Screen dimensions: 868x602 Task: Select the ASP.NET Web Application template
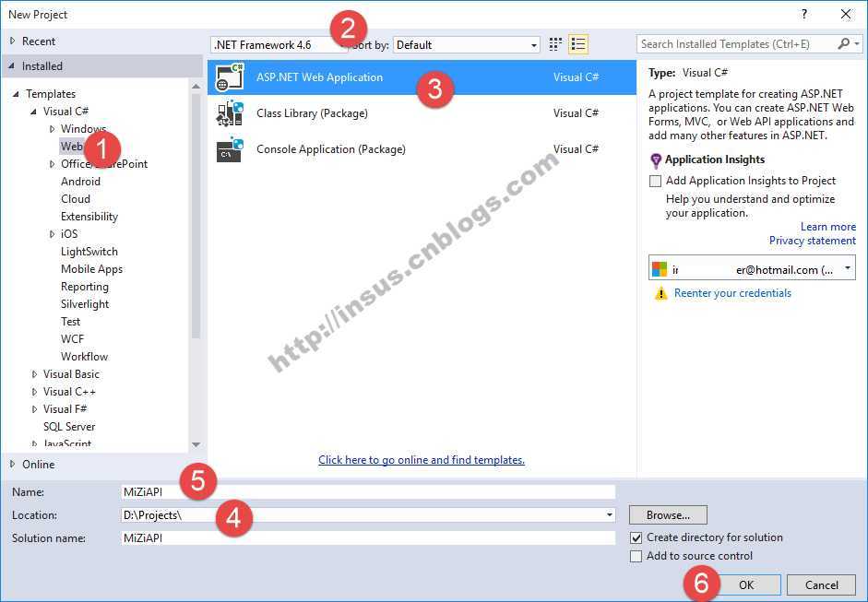(x=422, y=77)
